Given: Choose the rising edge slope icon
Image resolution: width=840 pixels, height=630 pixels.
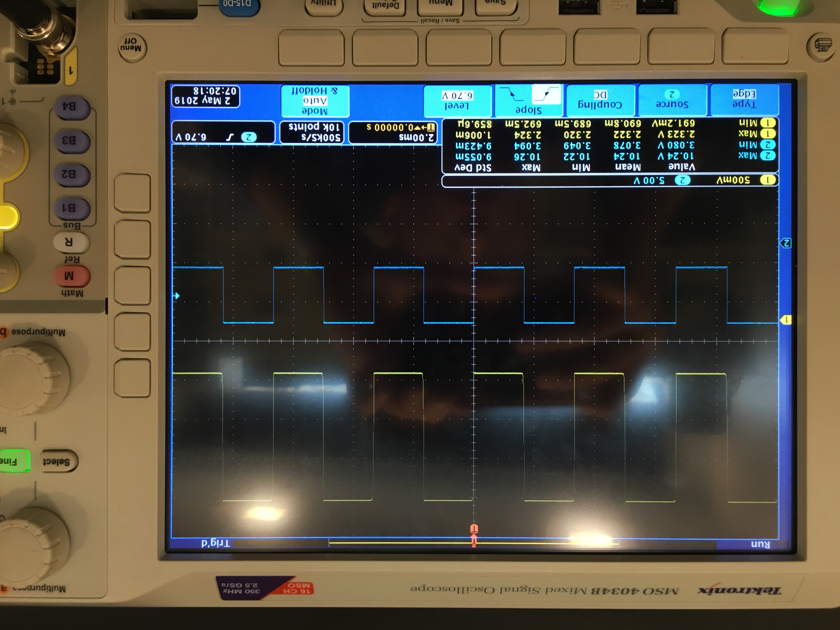Looking at the screenshot, I should point(546,94).
